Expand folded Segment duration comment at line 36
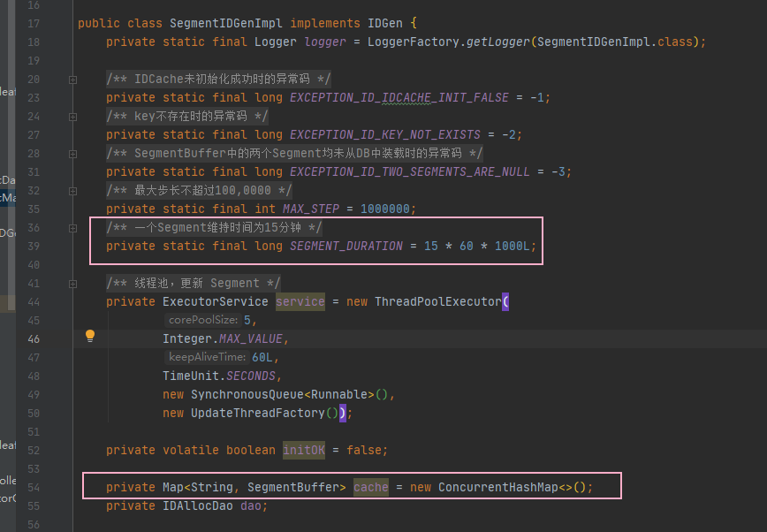Image resolution: width=767 pixels, height=532 pixels. pos(72,228)
